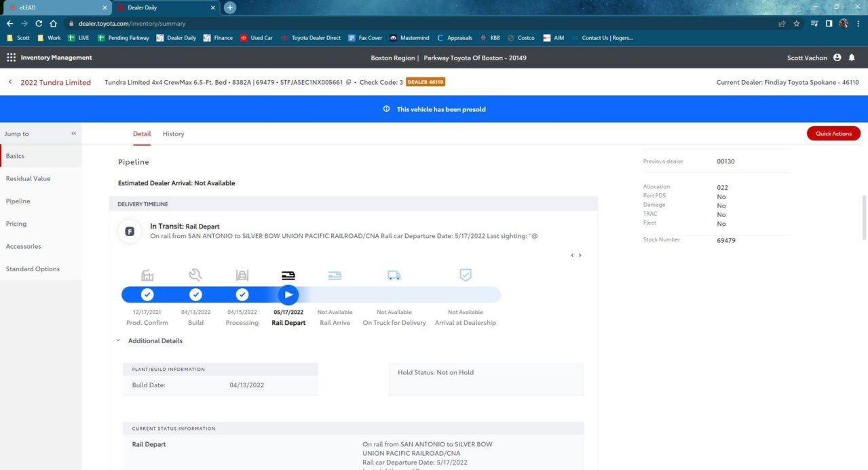Click the Rail Arrive train icon
Screen dimensions: 868x470
(x=335, y=275)
